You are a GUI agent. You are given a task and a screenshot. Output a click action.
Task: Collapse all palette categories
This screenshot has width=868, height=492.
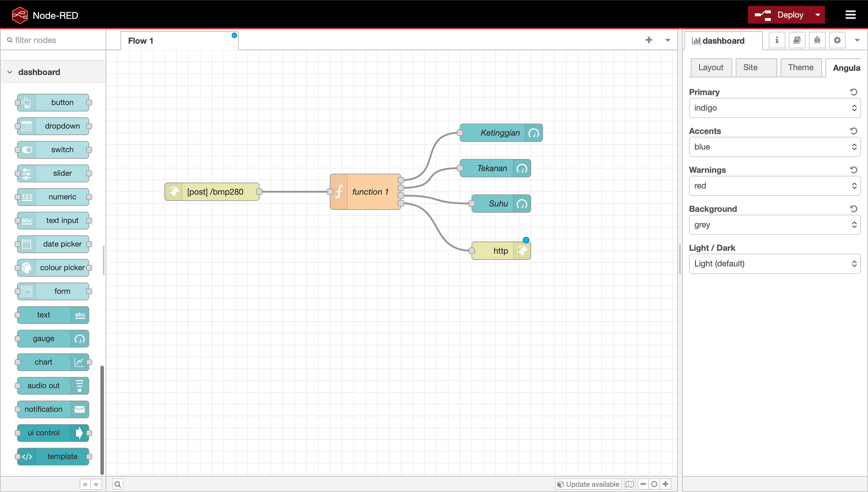[x=85, y=484]
